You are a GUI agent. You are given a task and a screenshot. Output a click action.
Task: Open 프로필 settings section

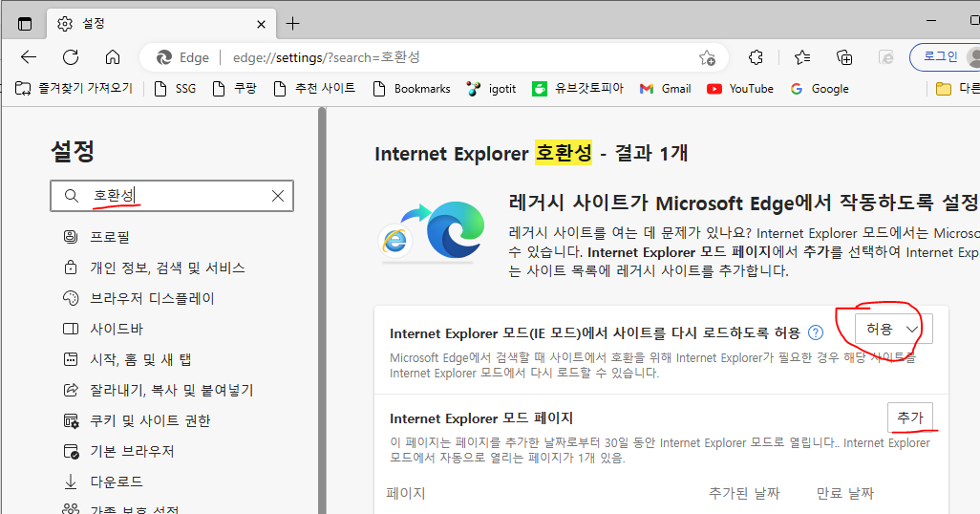(x=96, y=237)
